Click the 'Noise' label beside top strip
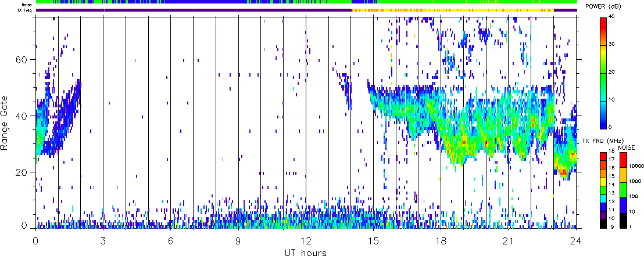This screenshot has width=644, height=256. (26, 5)
